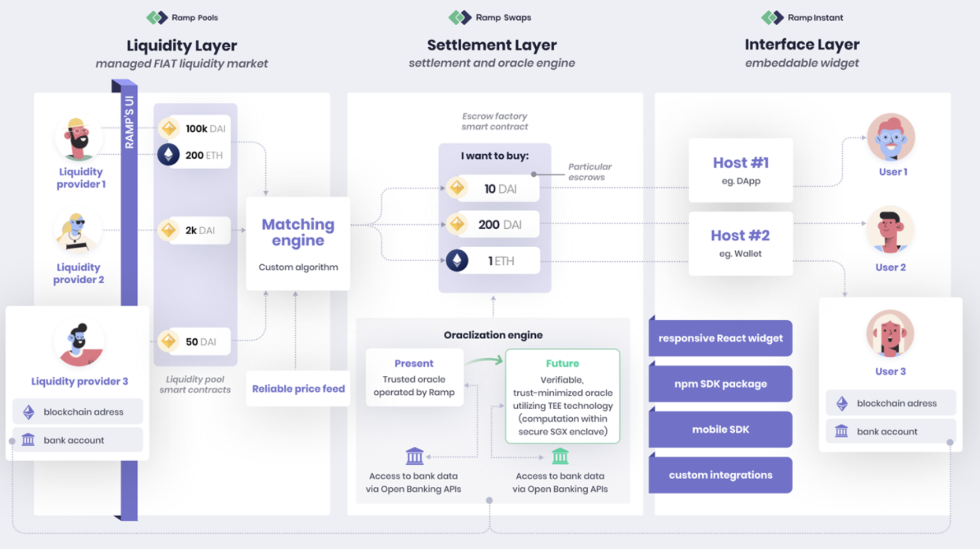Click the 'Liquidity provider 1' name label

(x=81, y=178)
